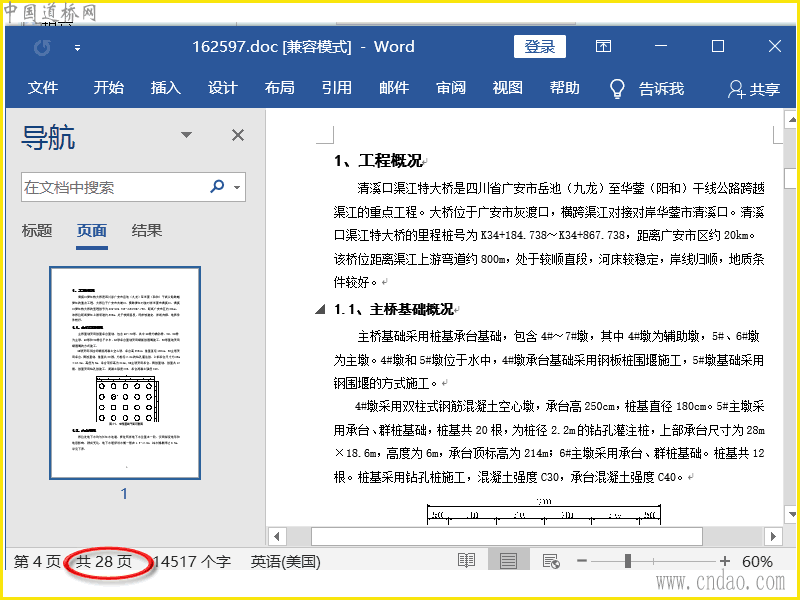Image resolution: width=800 pixels, height=600 pixels.
Task: Click the zoom out minus button
Action: tap(582, 561)
